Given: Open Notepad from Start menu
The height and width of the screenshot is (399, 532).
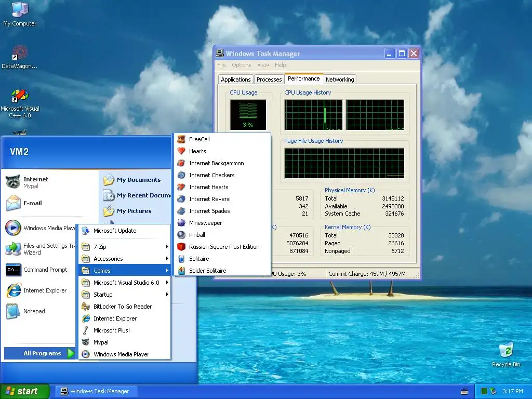Looking at the screenshot, I should pyautogui.click(x=40, y=311).
